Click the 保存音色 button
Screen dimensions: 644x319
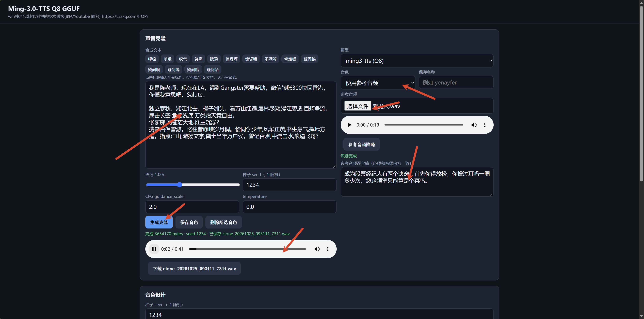tap(189, 222)
